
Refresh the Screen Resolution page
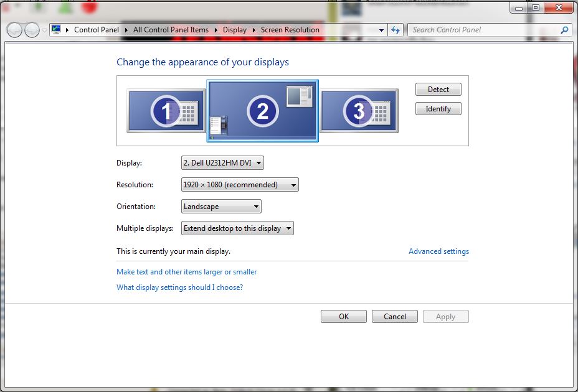tap(396, 30)
